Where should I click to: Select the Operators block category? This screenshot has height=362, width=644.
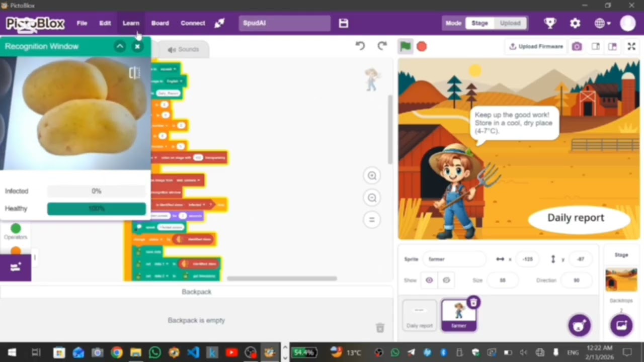click(16, 231)
